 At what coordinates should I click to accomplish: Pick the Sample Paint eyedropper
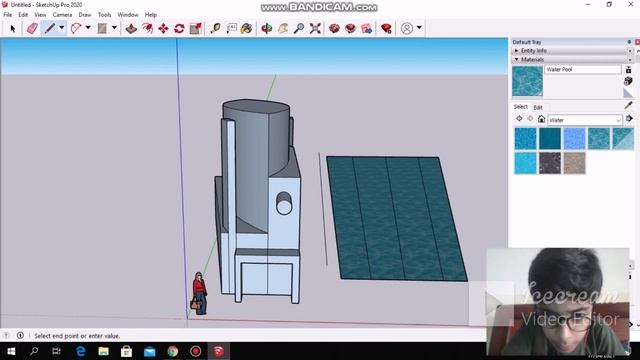point(629,106)
